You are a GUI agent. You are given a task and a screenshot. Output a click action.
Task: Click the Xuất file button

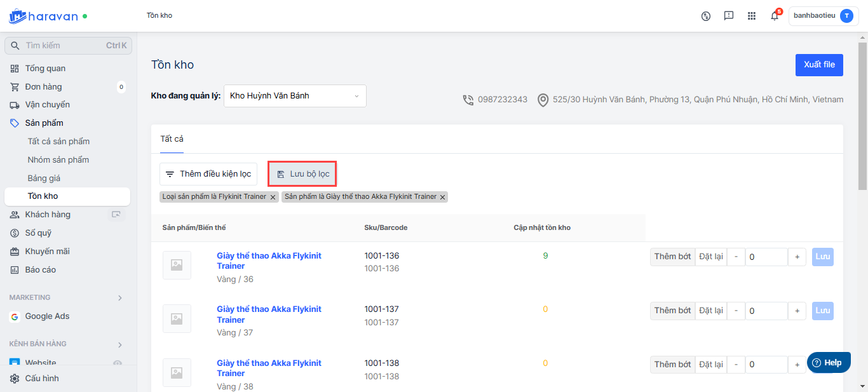point(819,65)
